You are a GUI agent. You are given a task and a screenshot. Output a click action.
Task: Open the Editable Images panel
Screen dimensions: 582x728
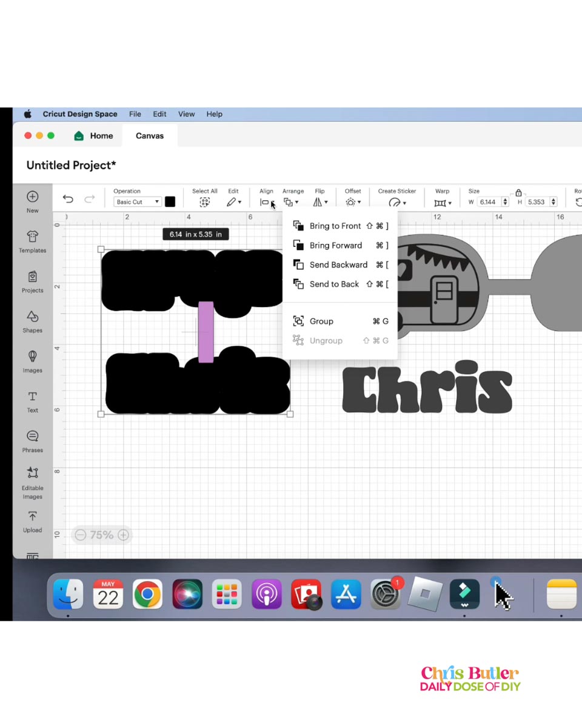click(x=33, y=483)
